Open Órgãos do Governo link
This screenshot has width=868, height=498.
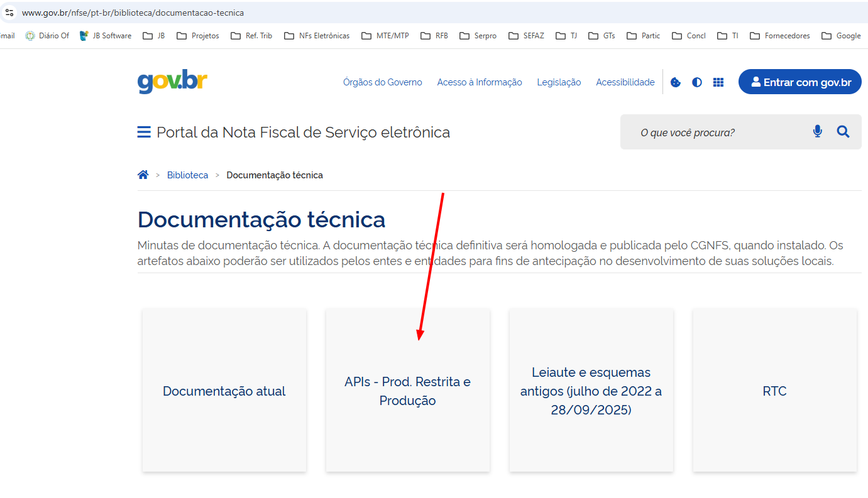pos(382,82)
